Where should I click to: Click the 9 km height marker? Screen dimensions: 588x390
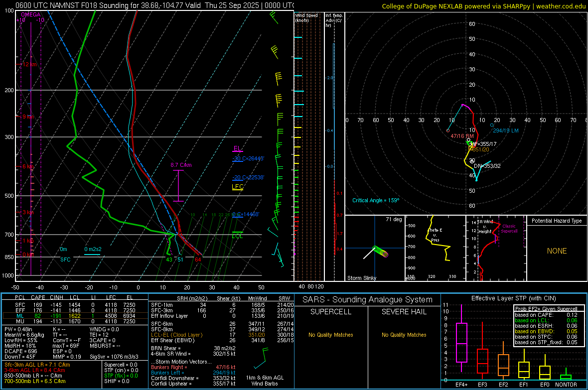[28, 117]
